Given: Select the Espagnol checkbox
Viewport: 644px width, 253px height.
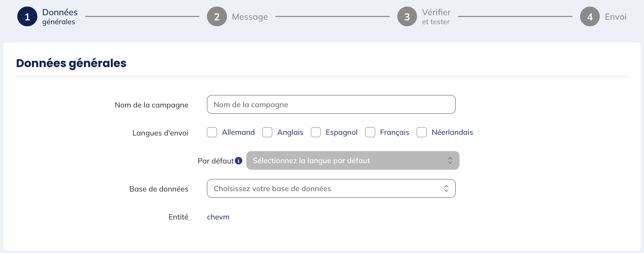Looking at the screenshot, I should click(316, 132).
